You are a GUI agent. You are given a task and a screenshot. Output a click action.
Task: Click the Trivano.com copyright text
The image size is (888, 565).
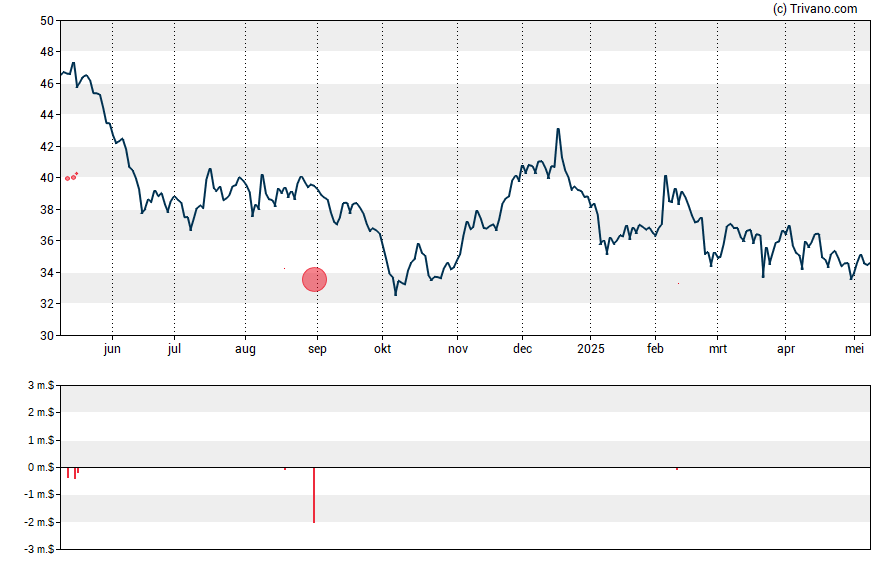click(815, 8)
